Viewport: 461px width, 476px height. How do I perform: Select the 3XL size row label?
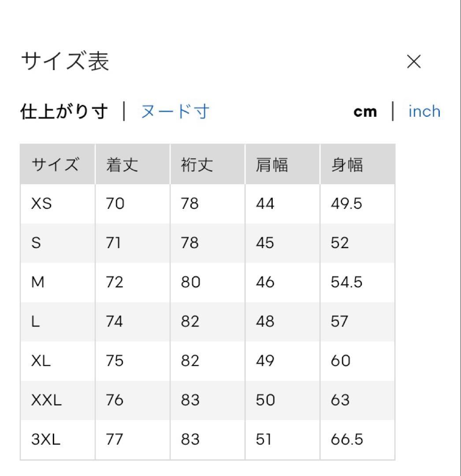pyautogui.click(x=46, y=439)
